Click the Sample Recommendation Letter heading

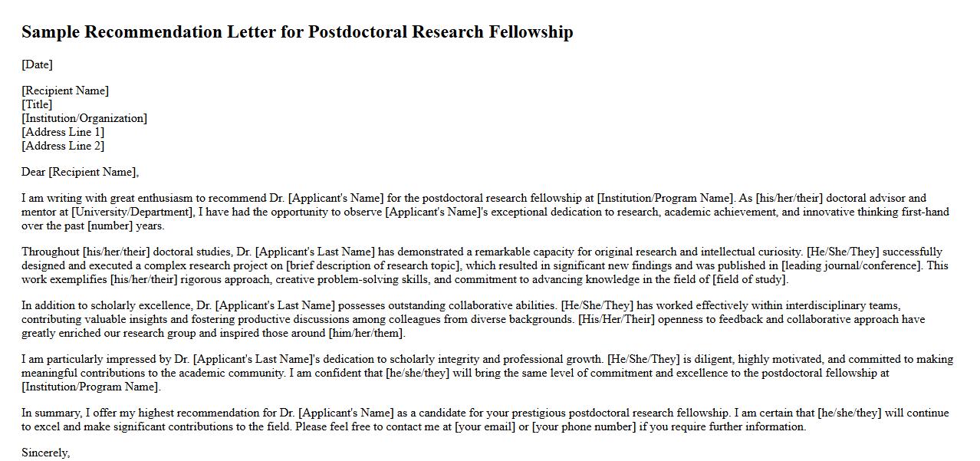point(297,32)
